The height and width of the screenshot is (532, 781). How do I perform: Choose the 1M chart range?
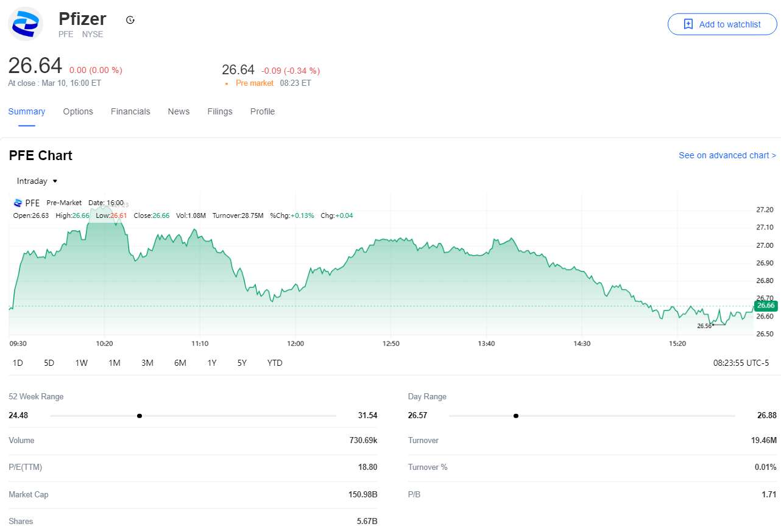(x=115, y=363)
